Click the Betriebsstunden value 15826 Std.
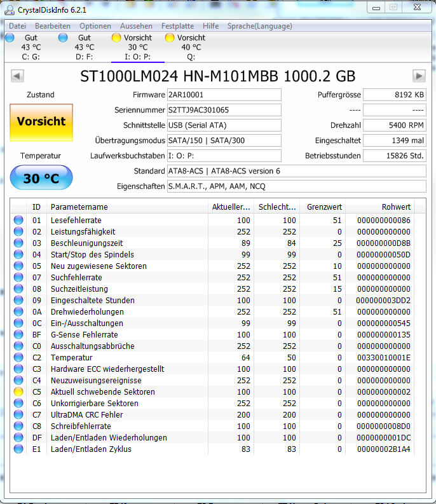Viewport: 436px width, 504px height. click(395, 156)
